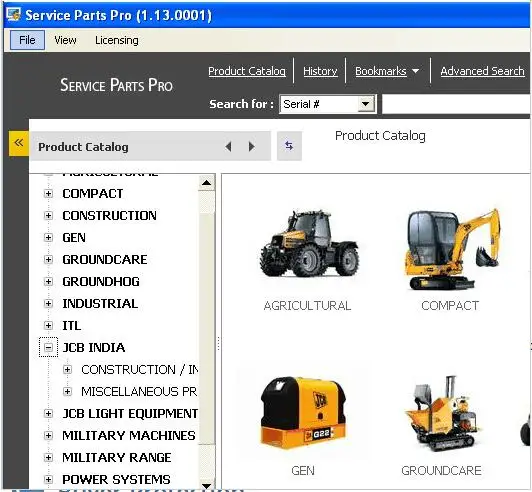This screenshot has width=532, height=492.
Task: Open the GROUNDCARE dumper thumbnail
Action: point(443,413)
